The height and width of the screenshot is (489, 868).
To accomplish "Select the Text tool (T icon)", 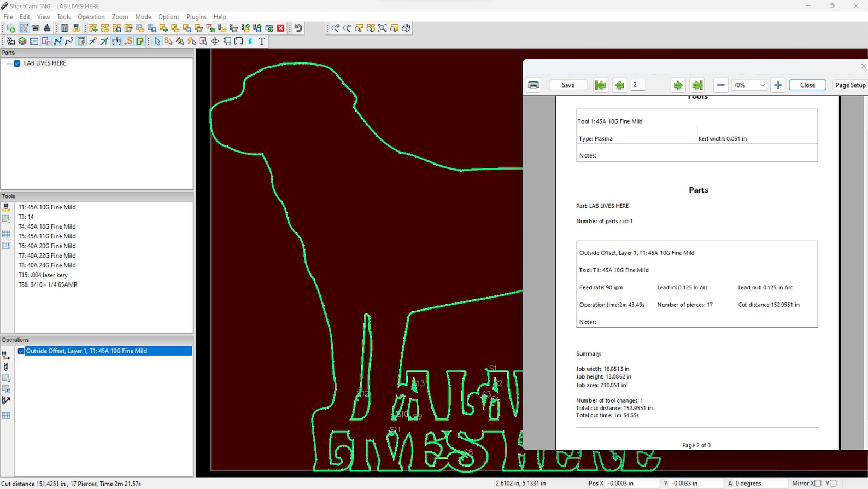I will click(x=262, y=42).
